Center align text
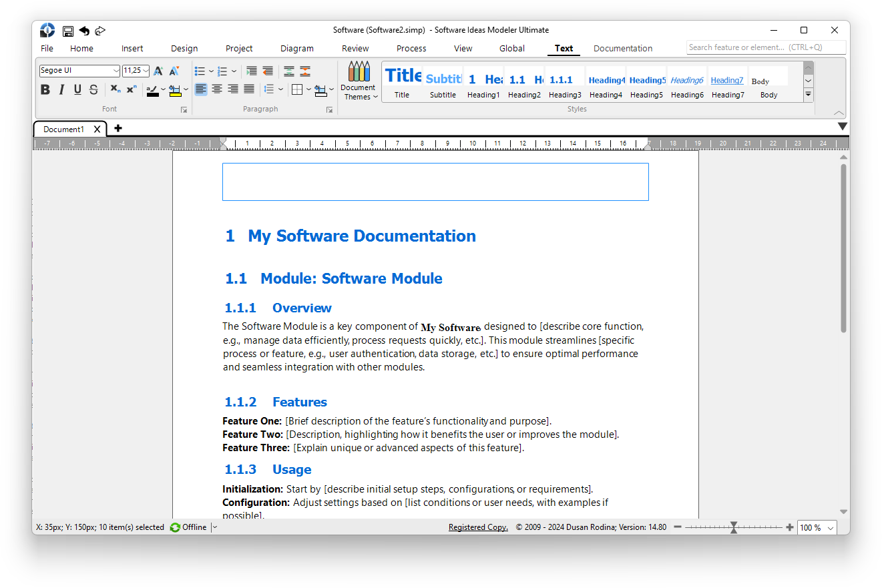The height and width of the screenshot is (588, 882). (x=217, y=89)
